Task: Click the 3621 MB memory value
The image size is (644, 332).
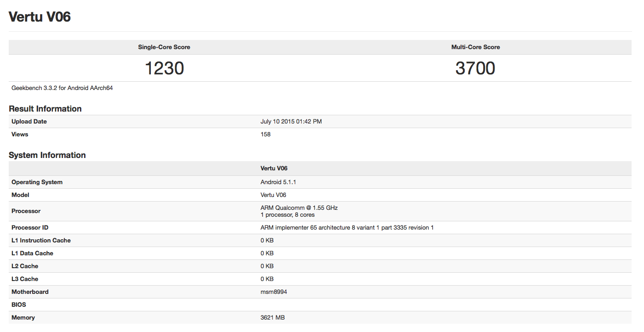Action: pos(273,318)
